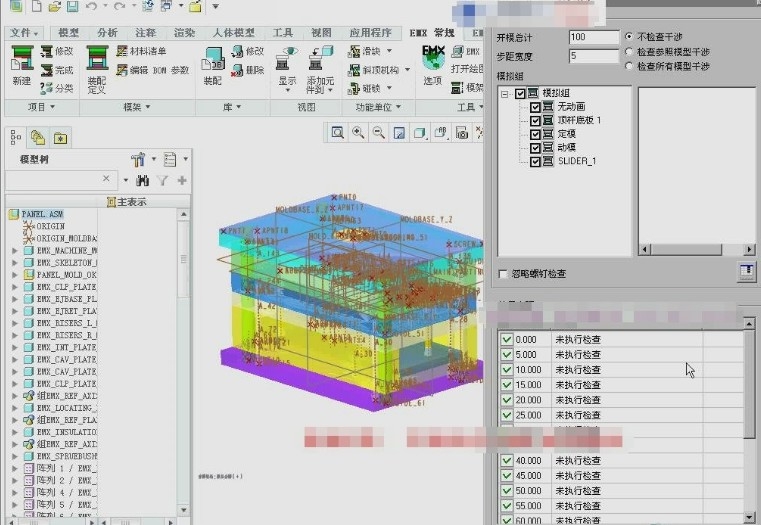Switch to the 注释 ribbon tab
Viewport: 761px width, 525px height.
coord(145,33)
